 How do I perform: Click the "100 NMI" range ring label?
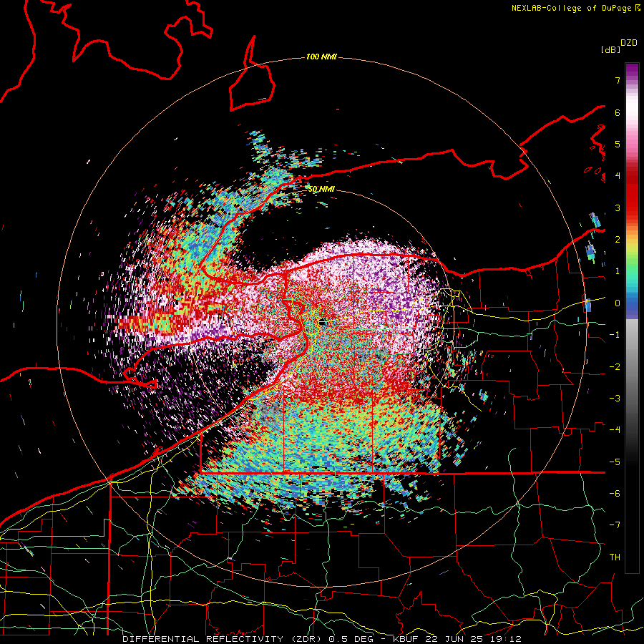[321, 57]
